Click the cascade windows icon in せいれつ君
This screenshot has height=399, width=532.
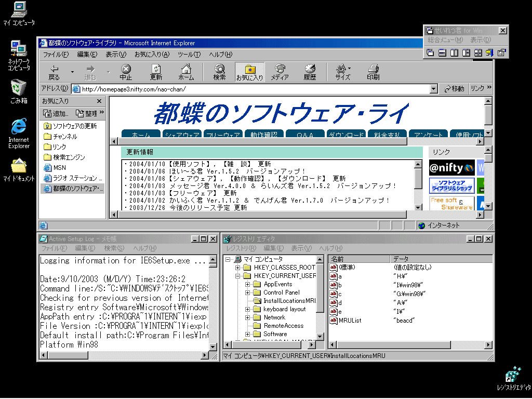point(430,52)
